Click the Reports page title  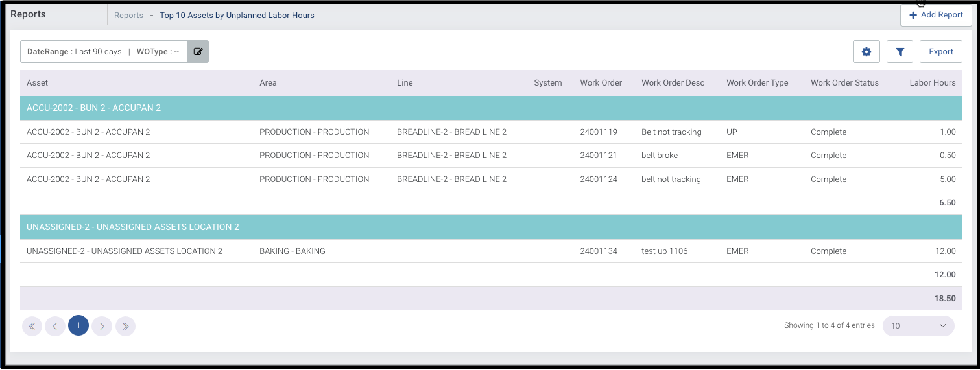click(x=28, y=14)
